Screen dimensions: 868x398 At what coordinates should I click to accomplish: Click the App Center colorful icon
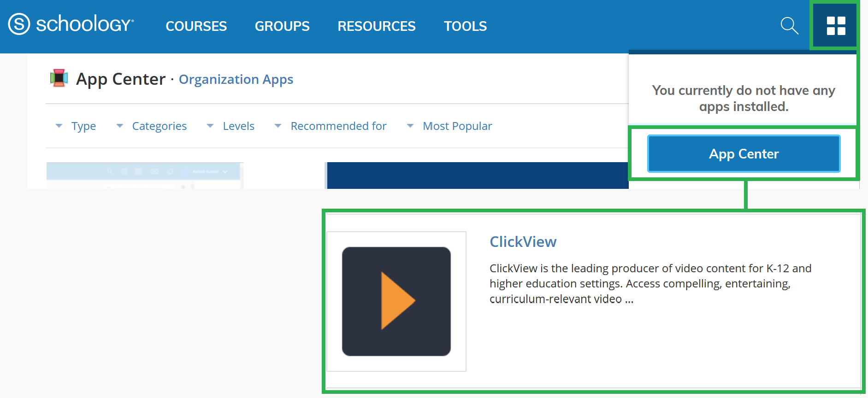(x=59, y=78)
